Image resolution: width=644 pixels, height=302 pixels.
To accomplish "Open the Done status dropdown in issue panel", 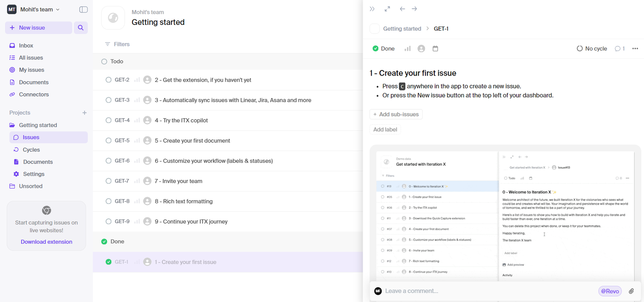I will pos(384,49).
